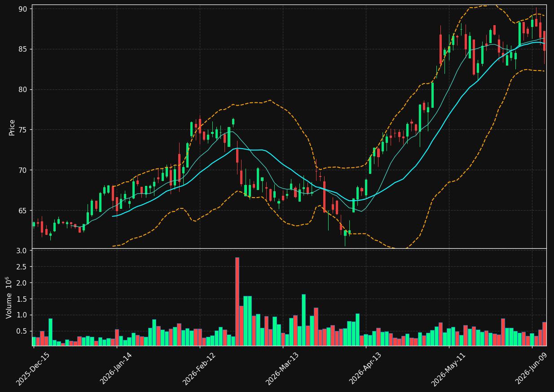
Task: Click the 65 price tick label
Action: coord(23,211)
